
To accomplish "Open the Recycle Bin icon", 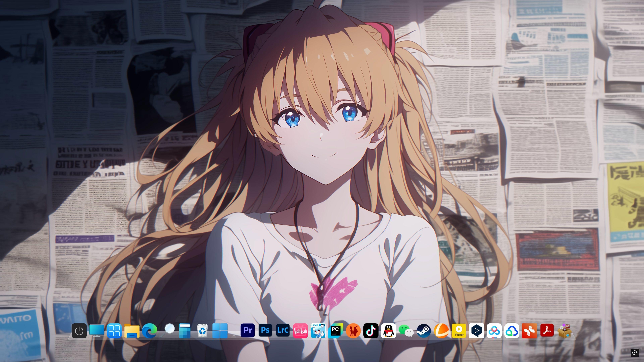I will [202, 331].
